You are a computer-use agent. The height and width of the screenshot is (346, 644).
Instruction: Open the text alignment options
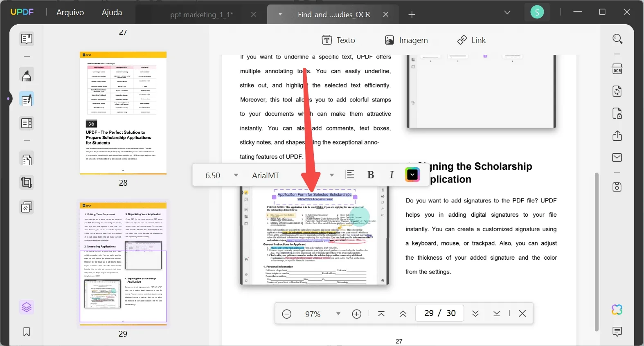pos(350,175)
